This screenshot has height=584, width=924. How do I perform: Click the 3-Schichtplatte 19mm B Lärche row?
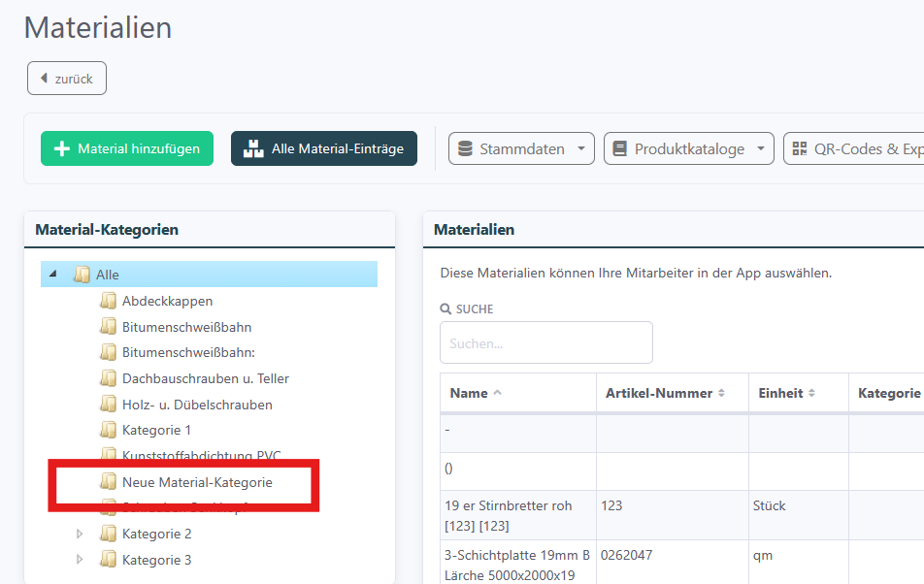click(681, 563)
